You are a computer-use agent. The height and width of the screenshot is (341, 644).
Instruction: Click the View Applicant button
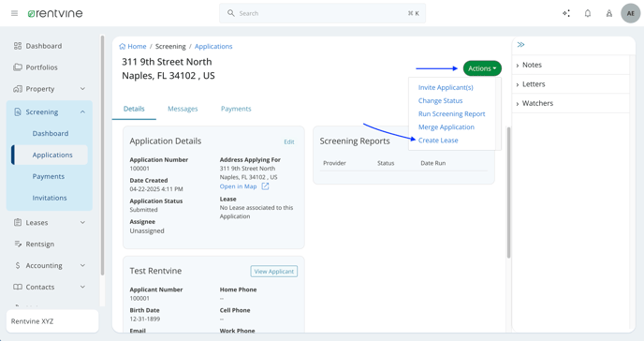274,272
